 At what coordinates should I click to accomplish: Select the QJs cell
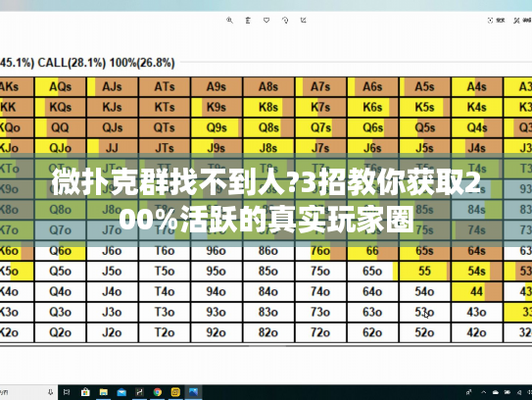[113, 127]
